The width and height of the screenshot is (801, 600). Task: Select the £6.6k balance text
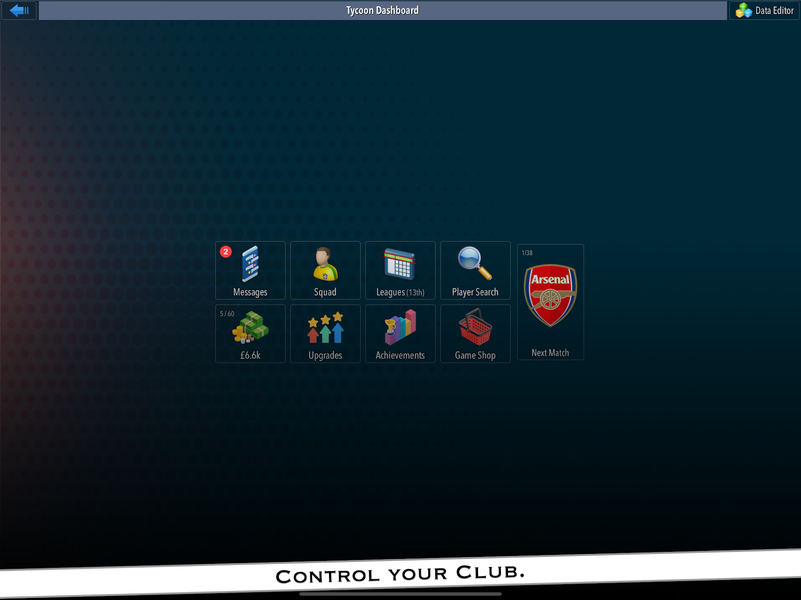pos(250,355)
